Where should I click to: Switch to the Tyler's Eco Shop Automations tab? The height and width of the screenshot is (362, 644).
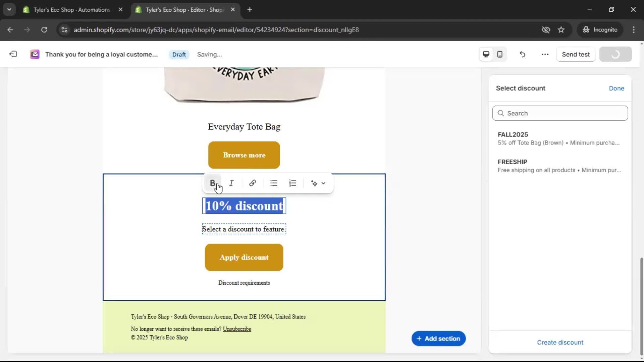(67, 10)
